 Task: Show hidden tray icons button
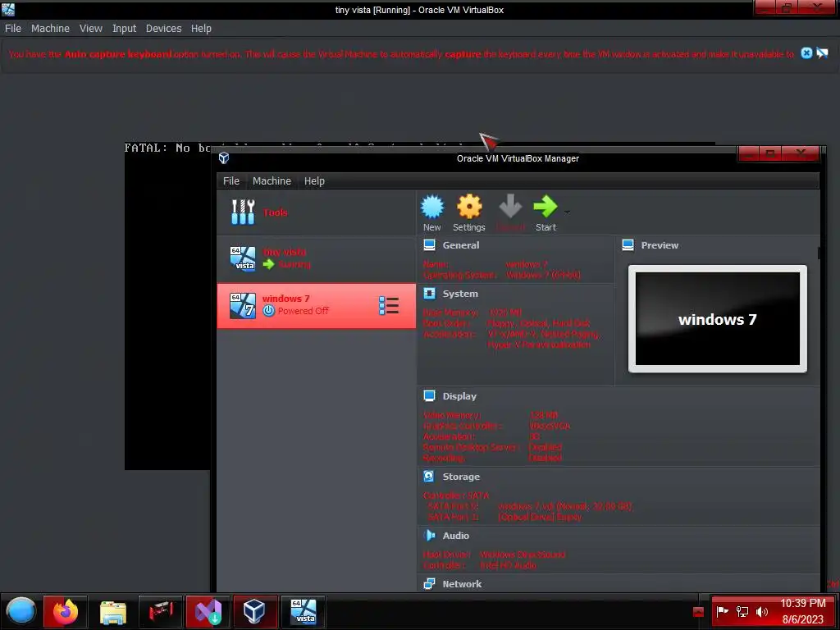tap(698, 612)
